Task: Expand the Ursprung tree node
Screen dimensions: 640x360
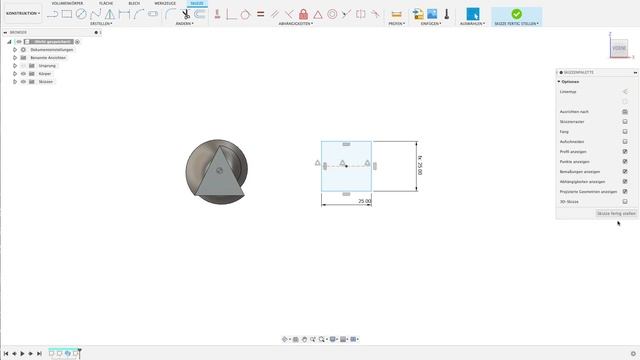Action: (x=15, y=66)
